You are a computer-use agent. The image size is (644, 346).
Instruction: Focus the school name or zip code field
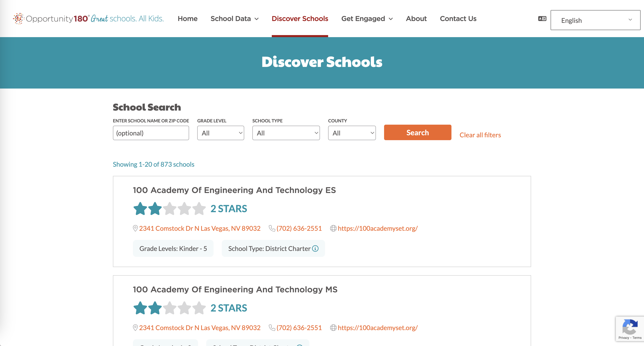(x=151, y=133)
